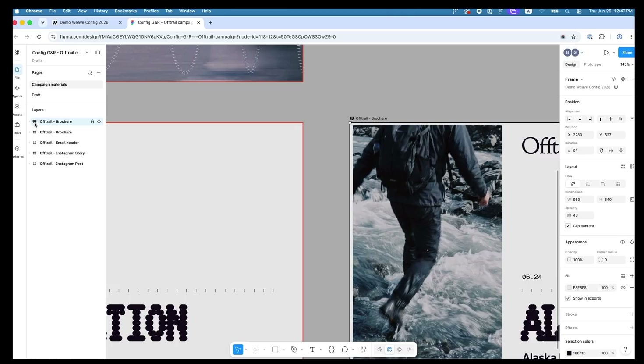Expand selected Offtrail - Brochure layer
This screenshot has width=644, height=364.
(x=29, y=121)
